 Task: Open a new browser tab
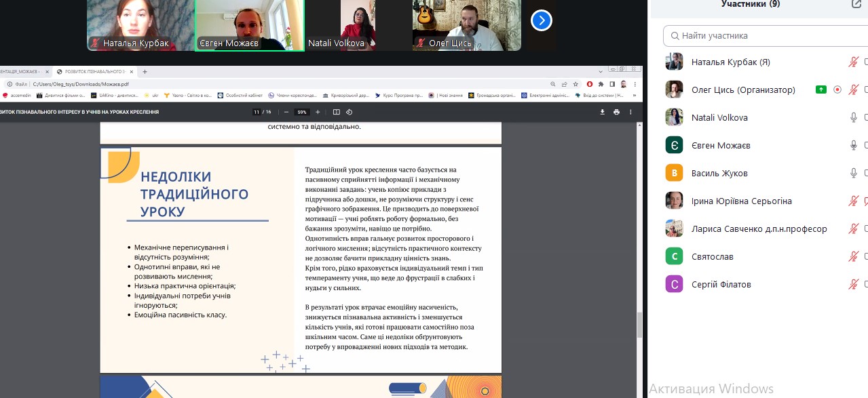pyautogui.click(x=145, y=71)
